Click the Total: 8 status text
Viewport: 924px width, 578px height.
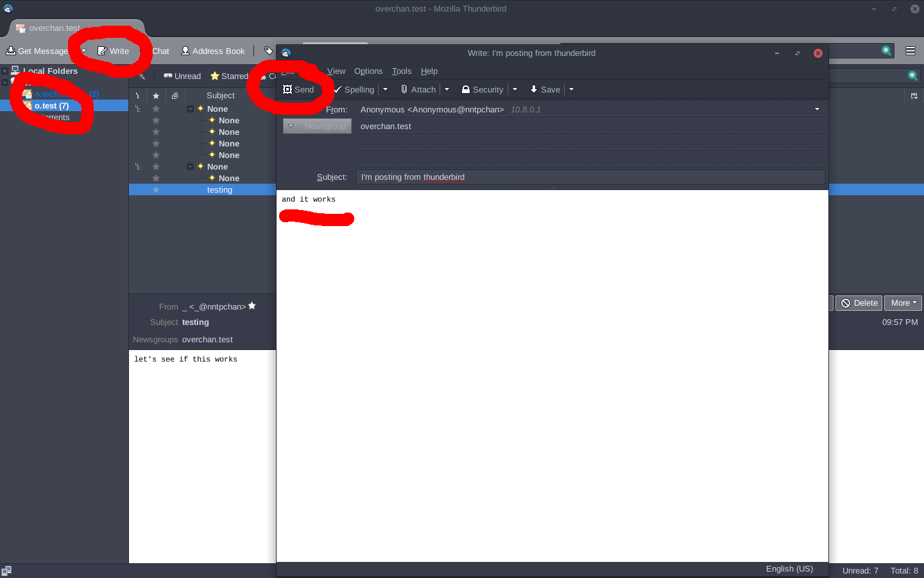point(904,570)
